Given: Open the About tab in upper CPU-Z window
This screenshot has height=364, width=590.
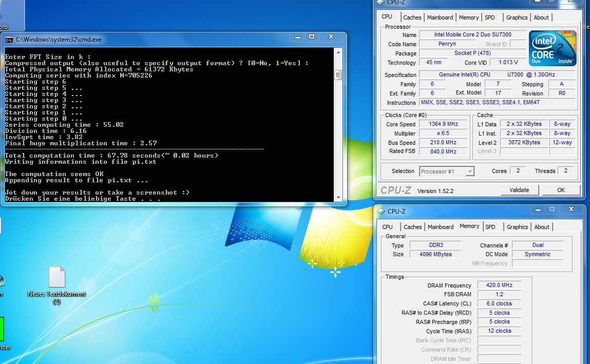Looking at the screenshot, I should pos(541,17).
